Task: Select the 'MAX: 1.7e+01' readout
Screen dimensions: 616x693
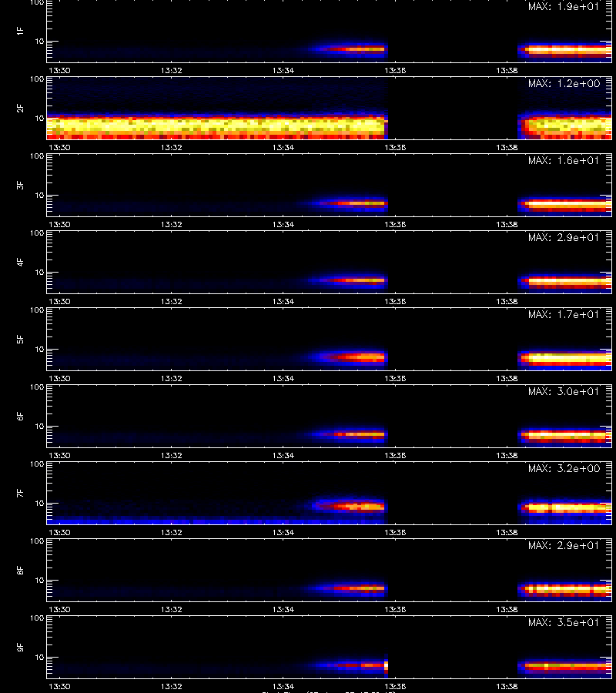Action: [564, 314]
